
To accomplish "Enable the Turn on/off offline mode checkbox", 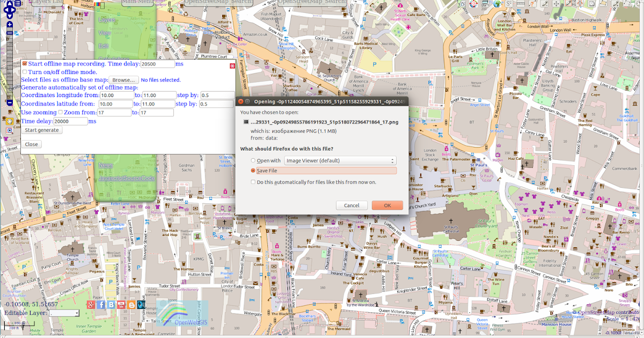I will 24,71.
